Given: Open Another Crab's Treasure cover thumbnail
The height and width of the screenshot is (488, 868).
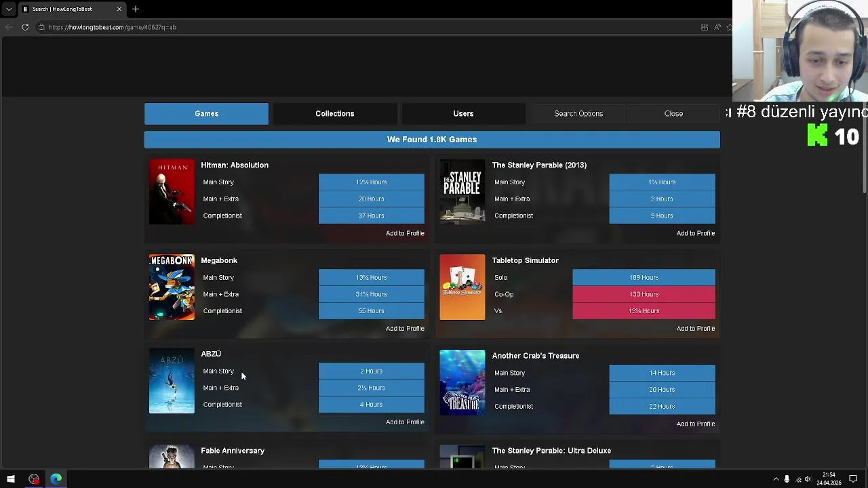Looking at the screenshot, I should 462,382.
